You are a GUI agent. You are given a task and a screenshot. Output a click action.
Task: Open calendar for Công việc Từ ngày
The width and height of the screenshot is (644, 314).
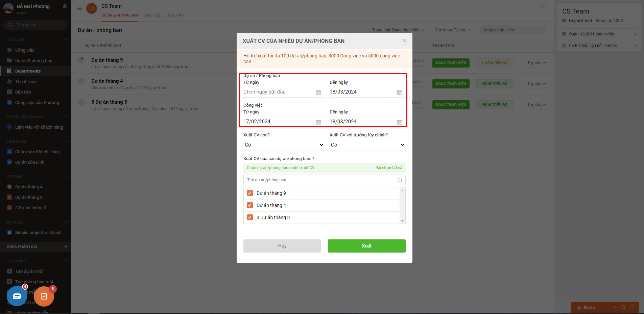point(318,122)
